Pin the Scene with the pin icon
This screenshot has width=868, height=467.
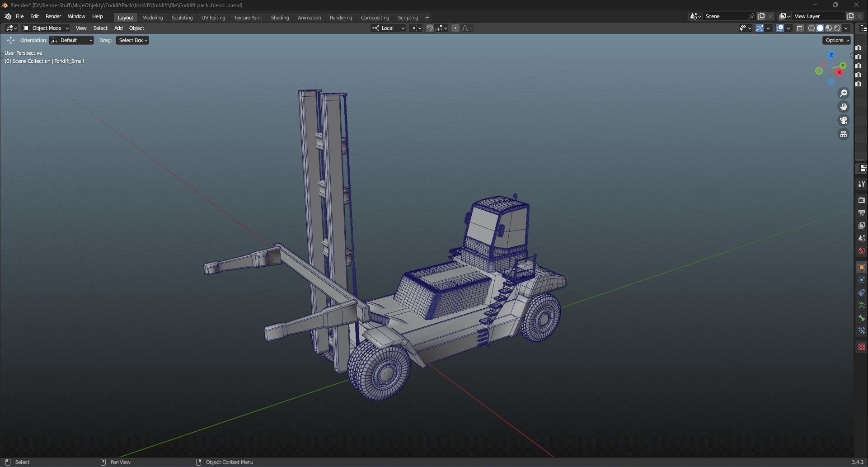point(751,16)
